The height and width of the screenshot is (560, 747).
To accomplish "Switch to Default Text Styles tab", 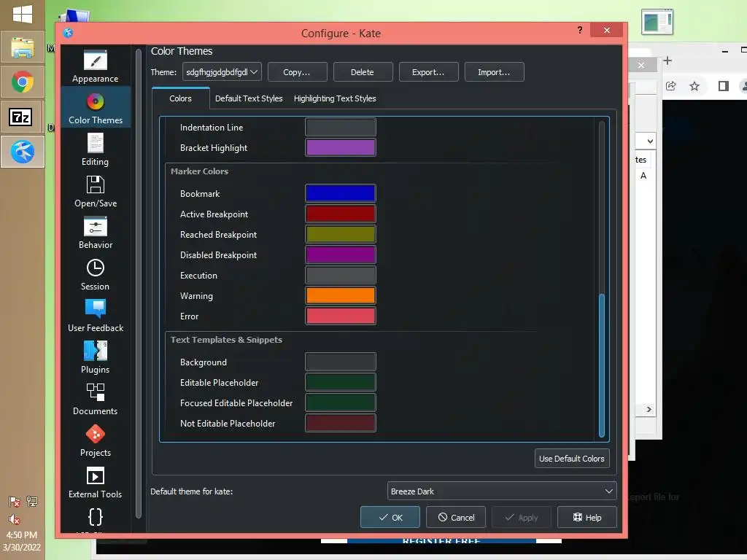I will (x=249, y=98).
